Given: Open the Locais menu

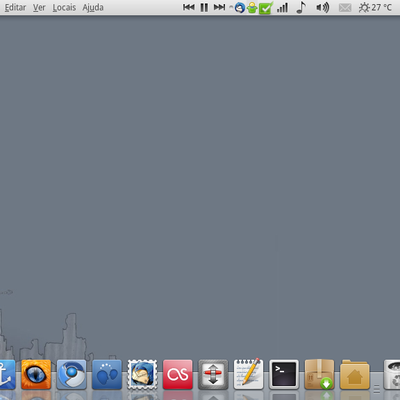Looking at the screenshot, I should (64, 7).
